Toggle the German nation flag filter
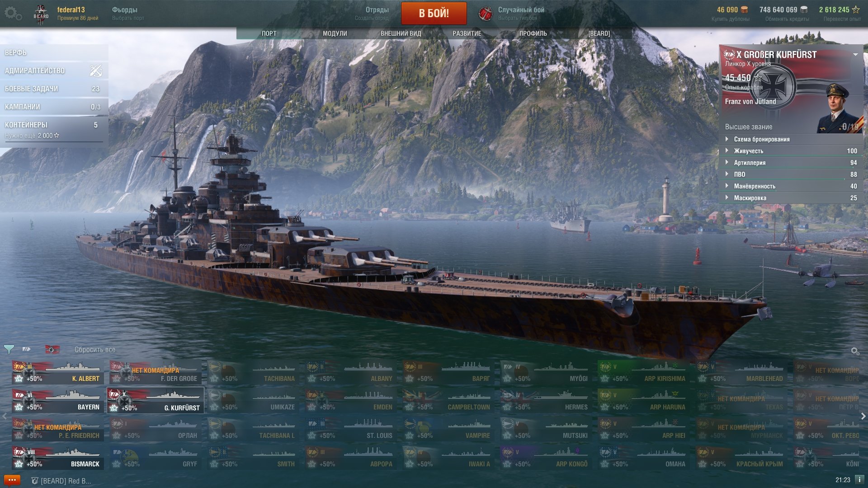The image size is (868, 488). click(52, 349)
